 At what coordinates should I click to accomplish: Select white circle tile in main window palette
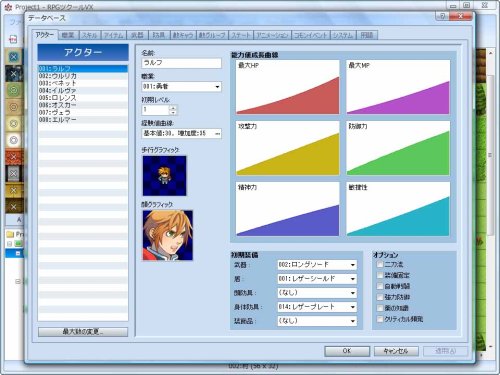point(14,140)
